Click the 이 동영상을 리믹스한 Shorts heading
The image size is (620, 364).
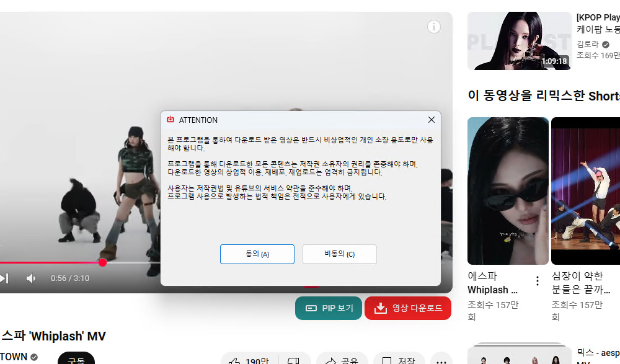pos(544,95)
